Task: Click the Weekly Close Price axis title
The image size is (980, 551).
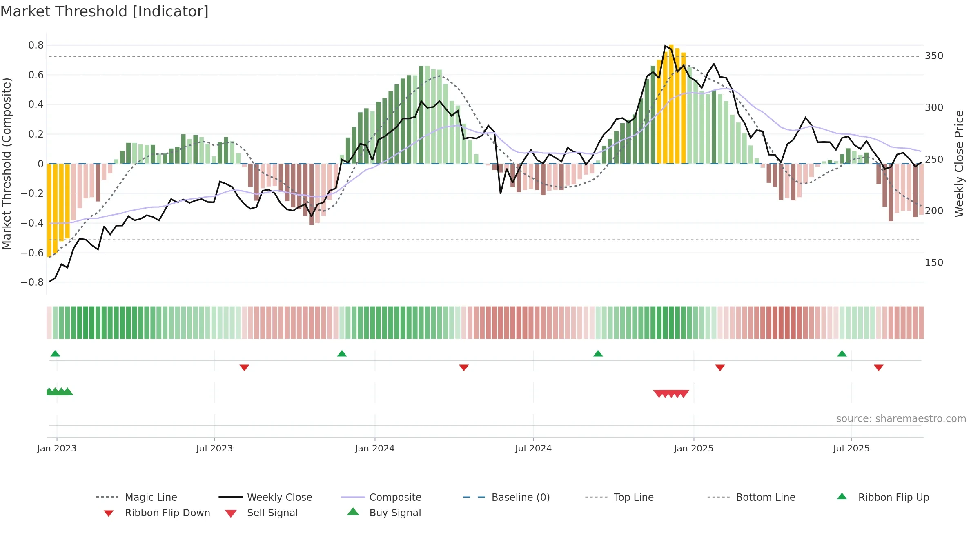Action: pyautogui.click(x=959, y=164)
